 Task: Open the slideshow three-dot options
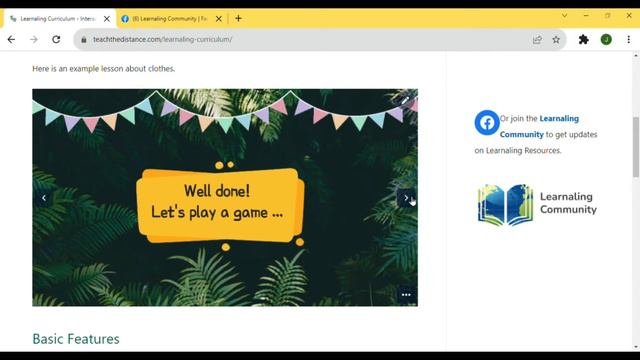(406, 295)
